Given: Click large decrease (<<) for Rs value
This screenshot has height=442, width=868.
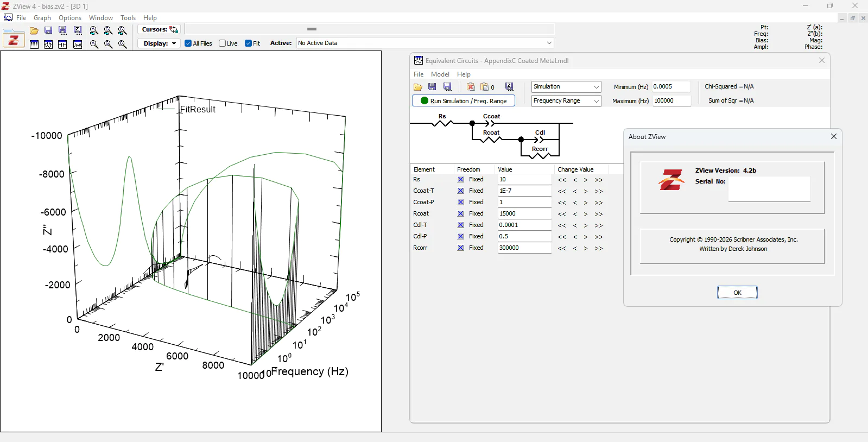Looking at the screenshot, I should point(562,180).
